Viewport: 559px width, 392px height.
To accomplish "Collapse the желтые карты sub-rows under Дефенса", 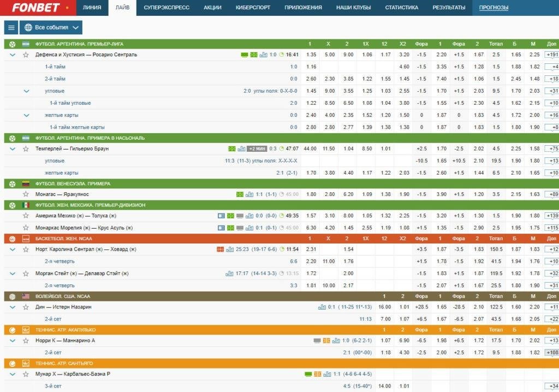I will [x=26, y=116].
